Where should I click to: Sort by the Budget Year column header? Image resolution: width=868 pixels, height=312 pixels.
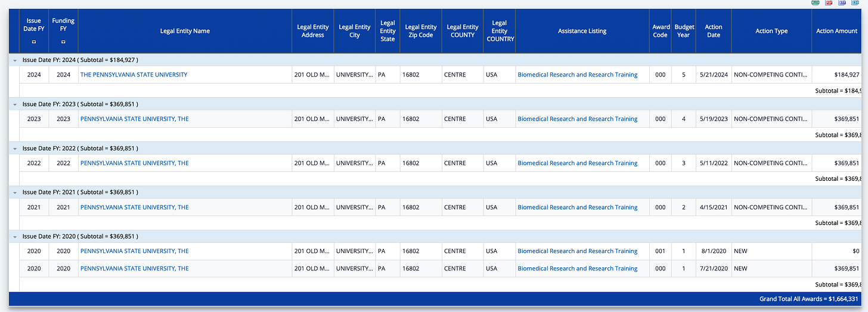[684, 31]
